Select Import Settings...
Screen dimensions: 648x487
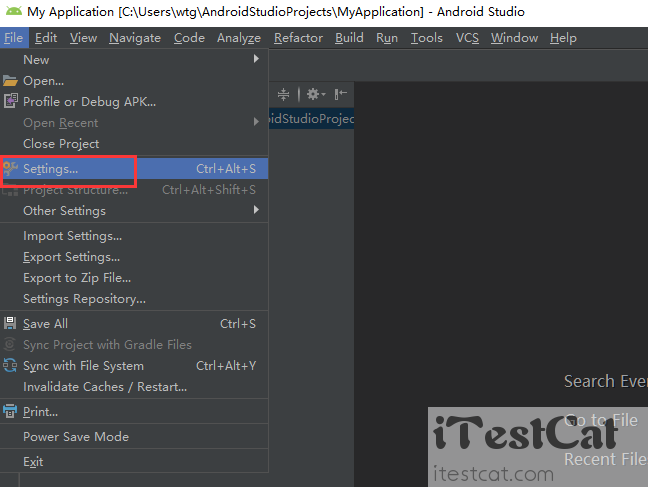click(x=134, y=236)
